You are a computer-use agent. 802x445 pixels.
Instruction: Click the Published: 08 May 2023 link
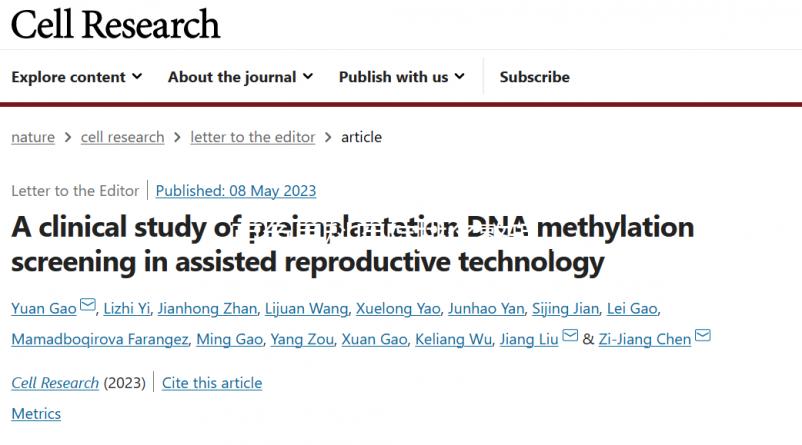pos(236,191)
